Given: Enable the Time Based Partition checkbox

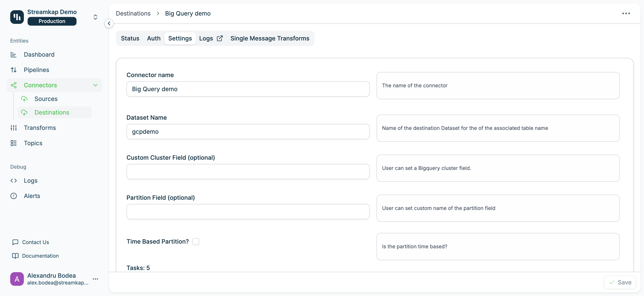Looking at the screenshot, I should tap(195, 241).
